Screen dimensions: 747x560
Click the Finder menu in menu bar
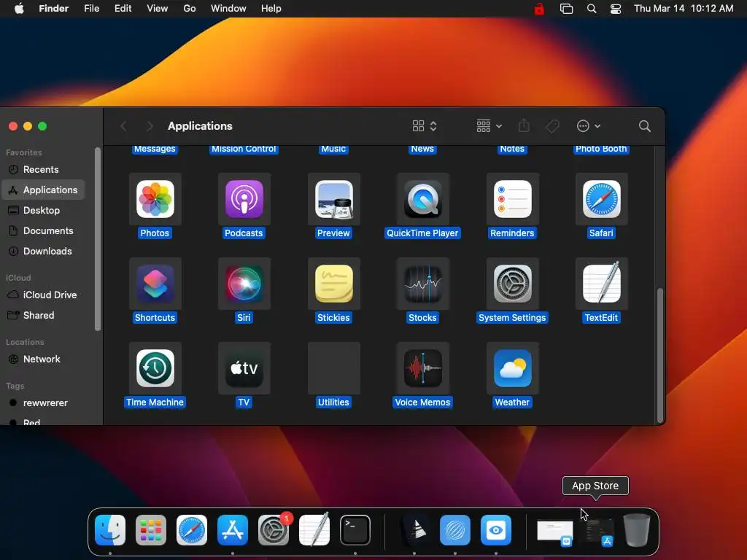[53, 9]
